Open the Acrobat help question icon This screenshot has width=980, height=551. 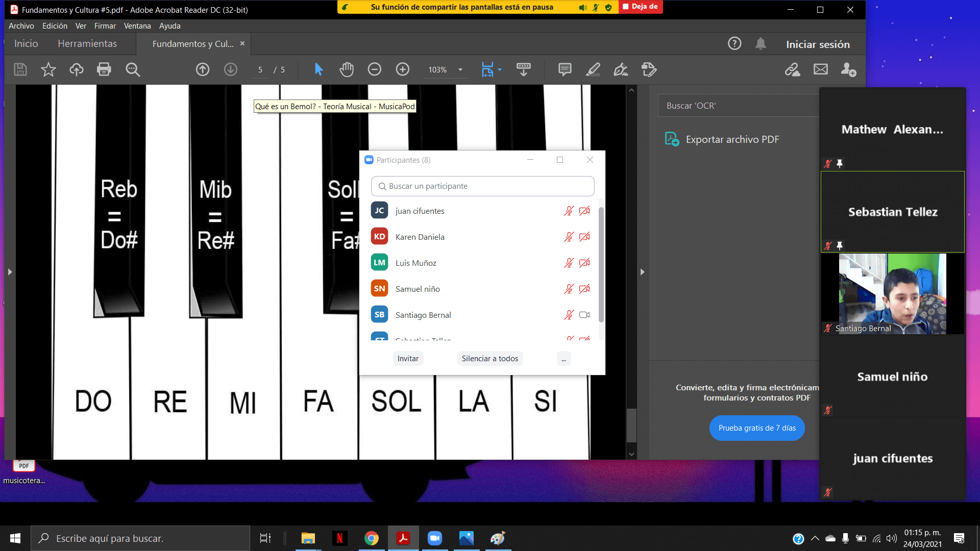[x=734, y=44]
